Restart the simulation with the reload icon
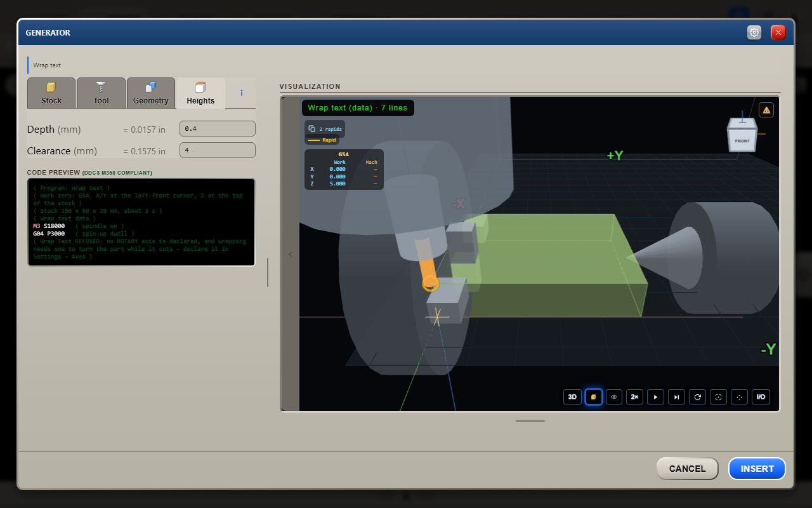Image resolution: width=812 pixels, height=508 pixels. tap(698, 397)
